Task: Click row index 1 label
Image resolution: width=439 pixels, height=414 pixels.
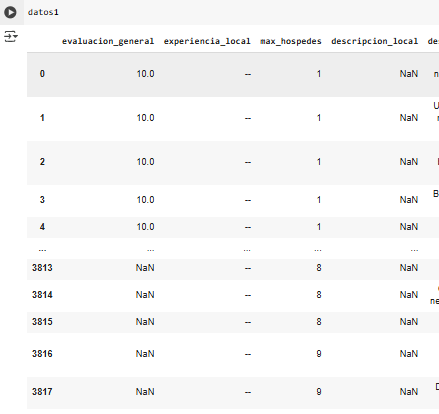Action: 42,118
